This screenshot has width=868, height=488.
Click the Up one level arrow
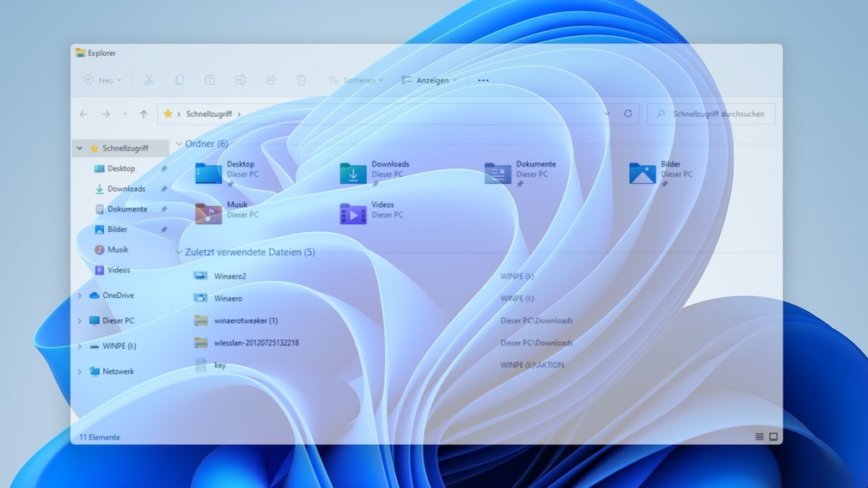144,114
